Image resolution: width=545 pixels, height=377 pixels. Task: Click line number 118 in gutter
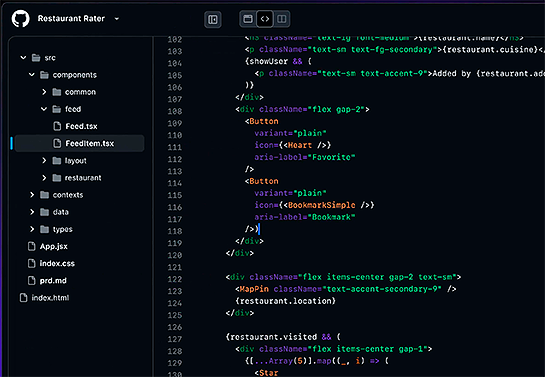pos(175,231)
